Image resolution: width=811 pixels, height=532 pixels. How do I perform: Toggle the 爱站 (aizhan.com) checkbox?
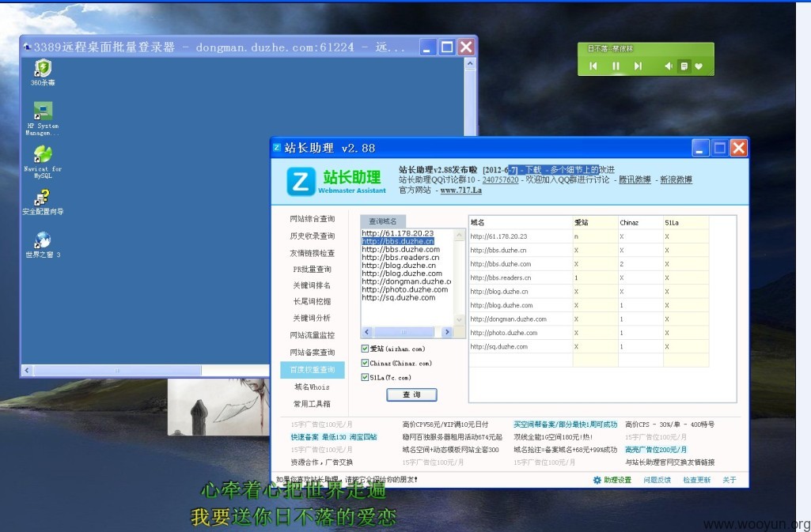365,349
